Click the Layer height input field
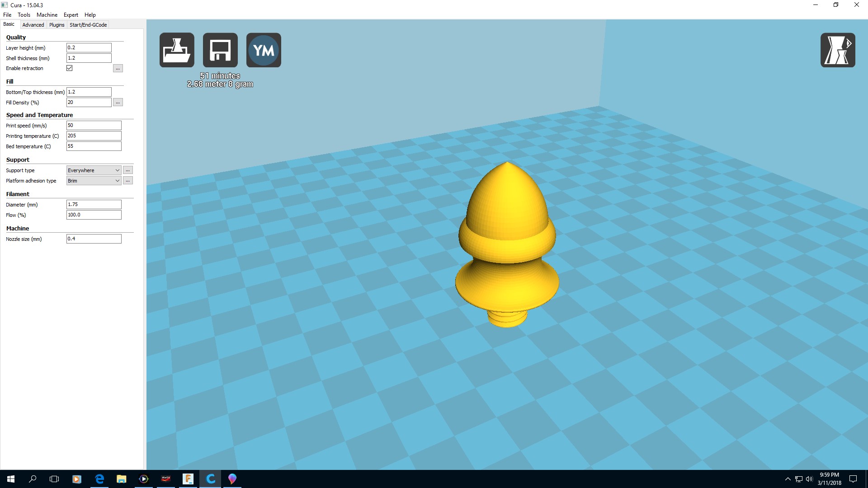The image size is (868, 488). (89, 47)
